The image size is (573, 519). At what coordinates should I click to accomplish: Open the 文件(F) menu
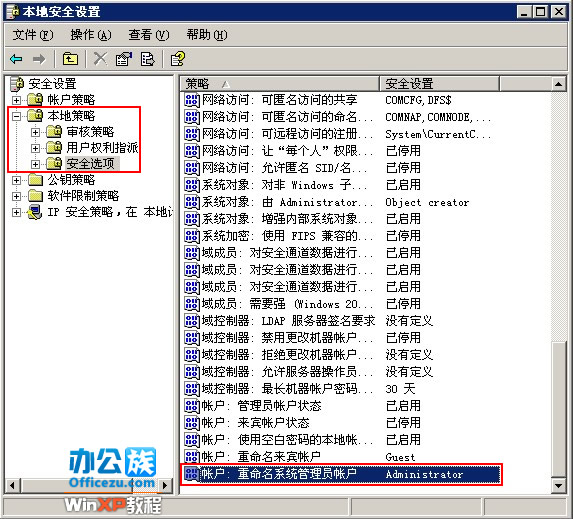[x=33, y=35]
